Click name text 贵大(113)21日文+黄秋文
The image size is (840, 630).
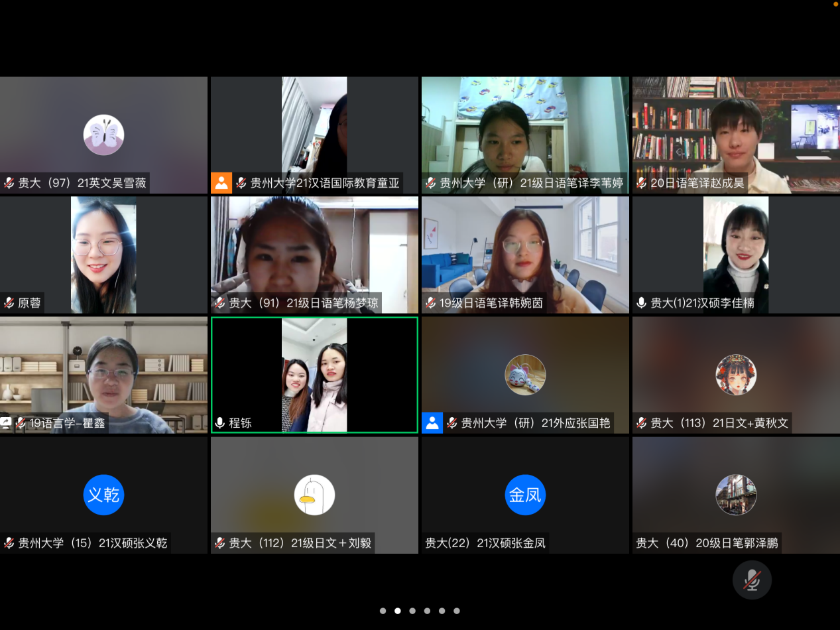719,422
